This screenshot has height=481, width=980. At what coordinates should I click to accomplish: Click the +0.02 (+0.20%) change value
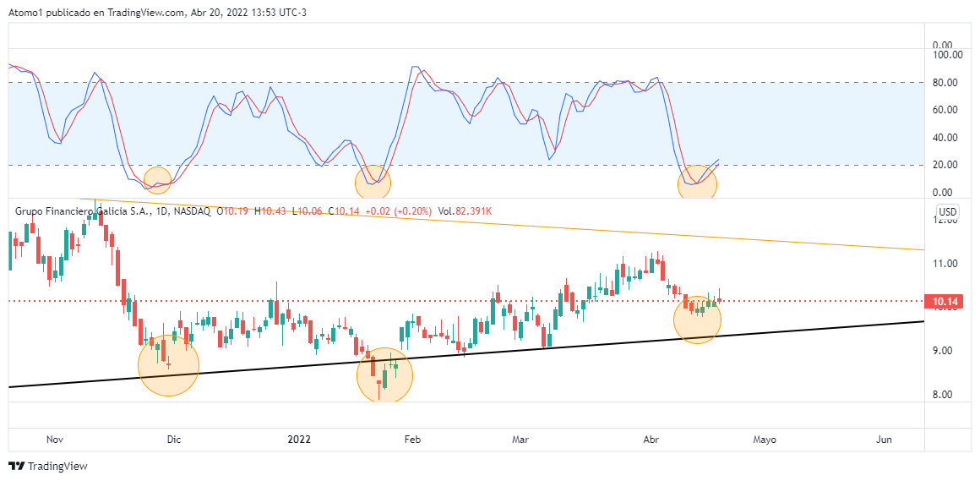tap(399, 211)
